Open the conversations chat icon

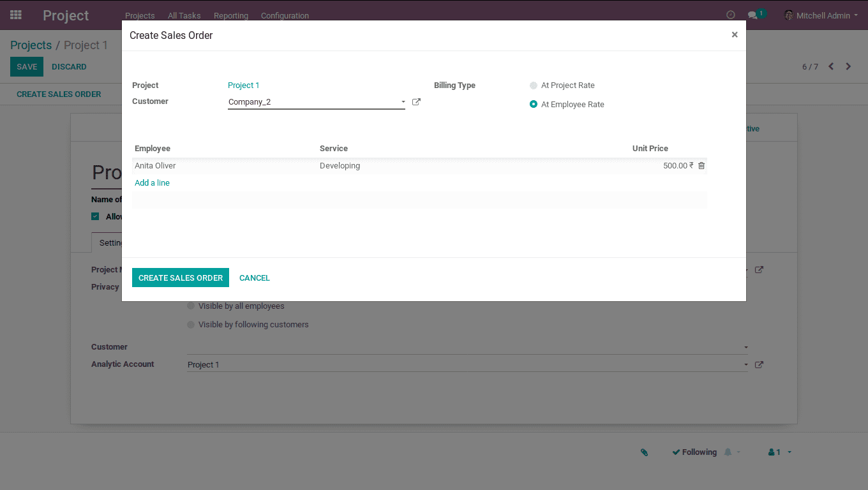click(753, 15)
